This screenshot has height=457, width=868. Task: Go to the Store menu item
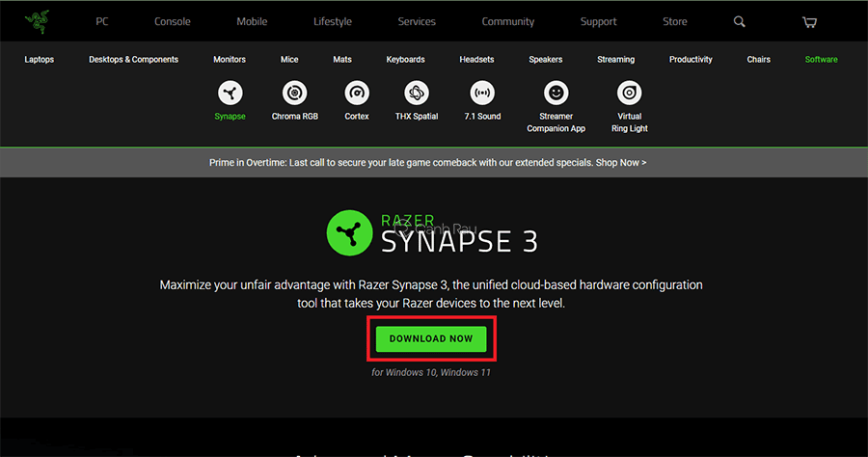tap(675, 21)
